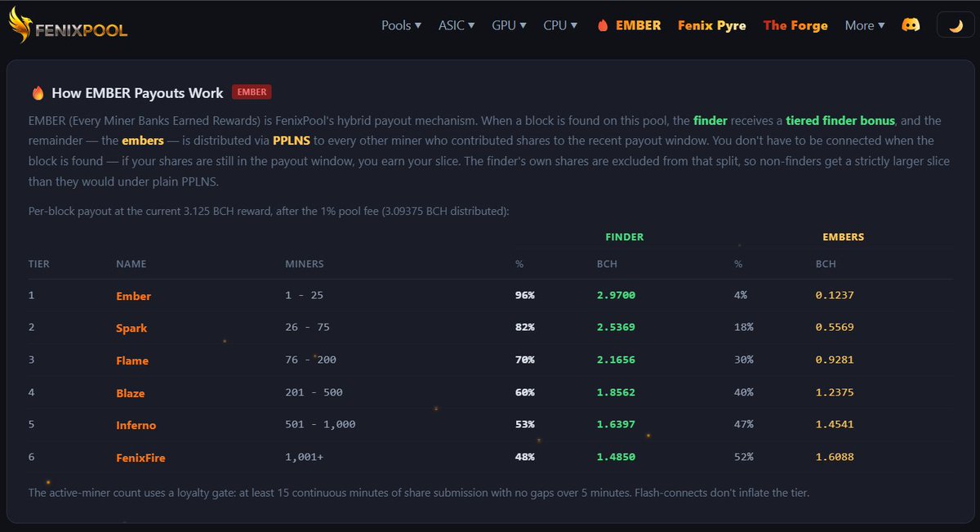This screenshot has width=980, height=532.
Task: Click the flame icon beside EMBER in navbar
Action: (603, 25)
